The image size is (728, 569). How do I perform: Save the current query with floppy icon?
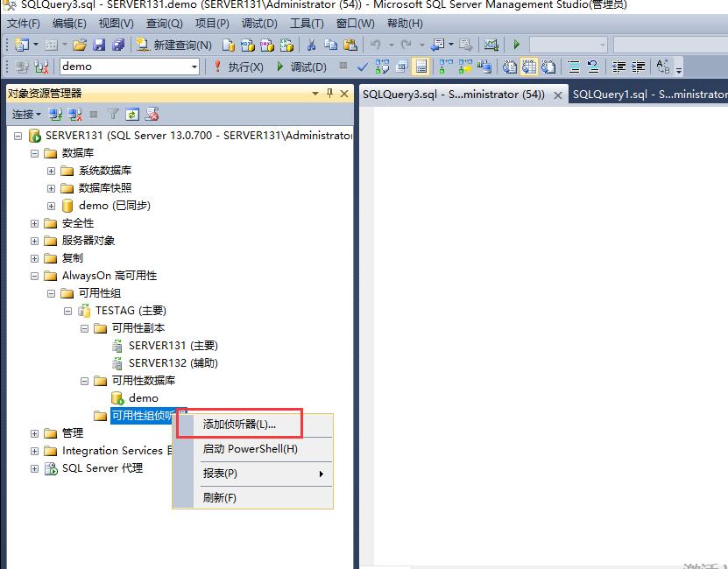99,45
